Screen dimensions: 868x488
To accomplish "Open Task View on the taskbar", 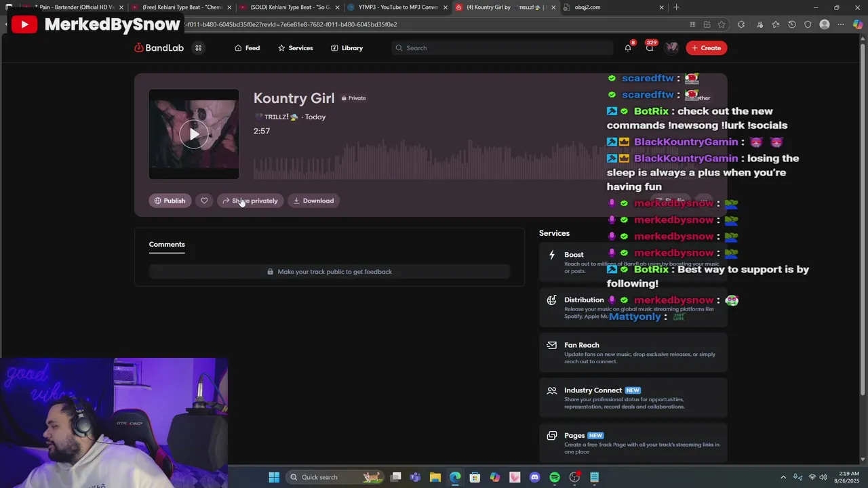I will click(396, 477).
